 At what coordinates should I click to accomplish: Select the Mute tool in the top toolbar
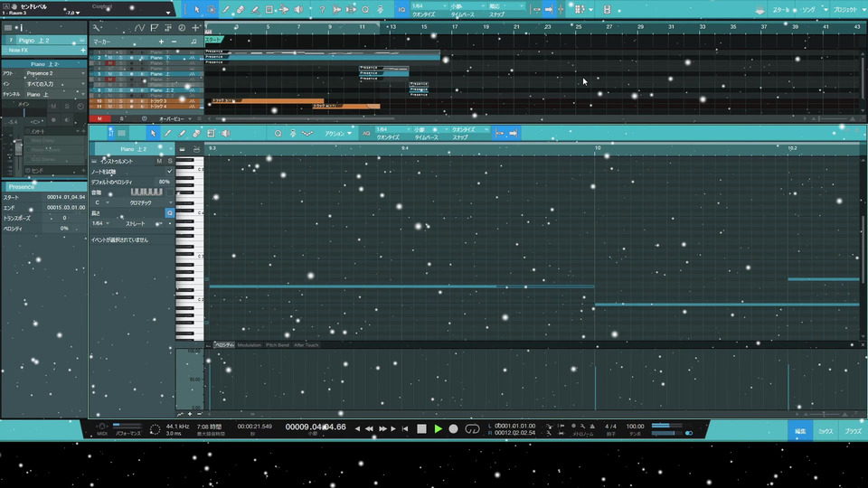[x=269, y=9]
